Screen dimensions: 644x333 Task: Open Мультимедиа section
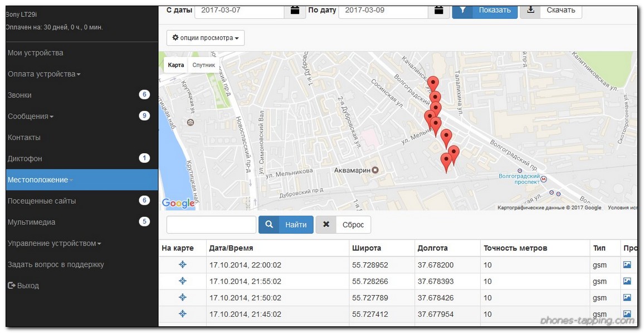pyautogui.click(x=32, y=222)
